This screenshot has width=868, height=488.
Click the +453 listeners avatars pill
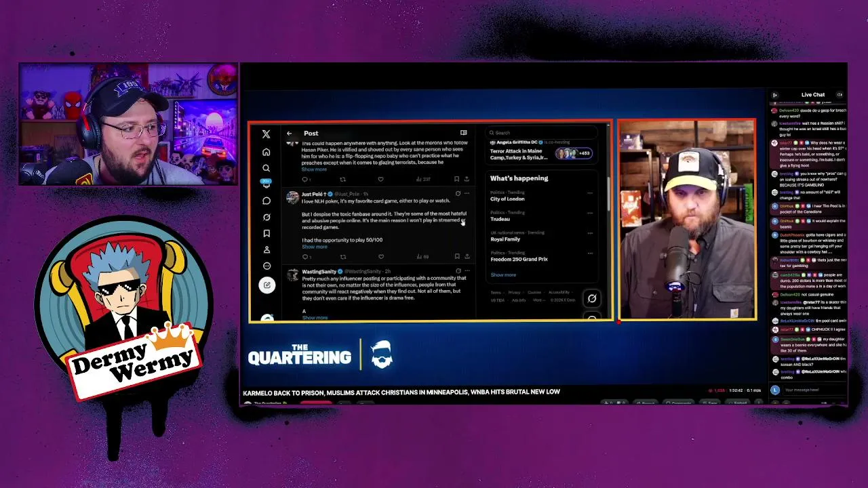(x=574, y=153)
